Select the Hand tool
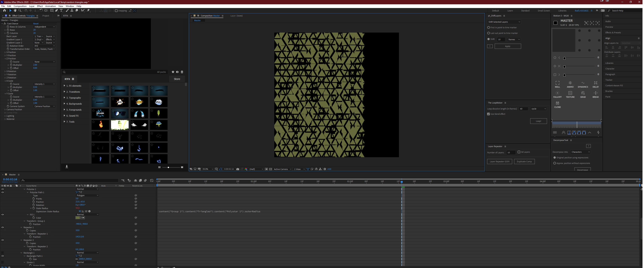The width and height of the screenshot is (644, 268). (x=15, y=10)
